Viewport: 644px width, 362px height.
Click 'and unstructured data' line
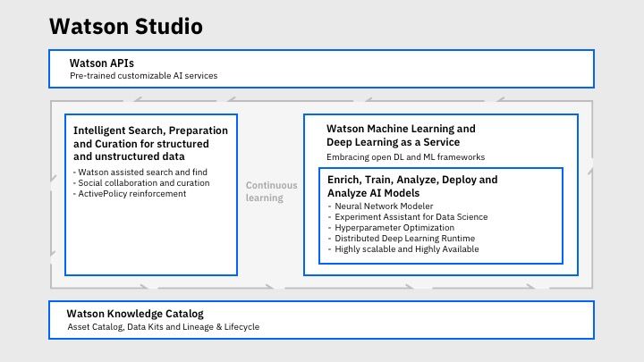tap(129, 156)
